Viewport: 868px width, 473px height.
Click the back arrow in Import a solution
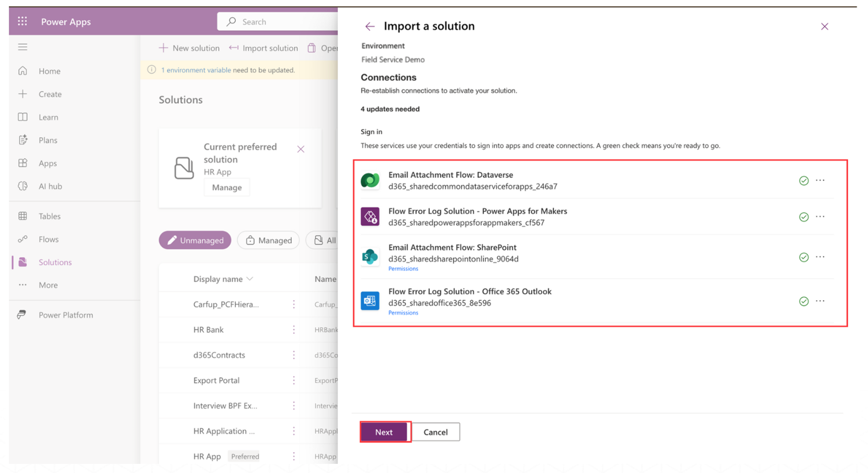[369, 26]
